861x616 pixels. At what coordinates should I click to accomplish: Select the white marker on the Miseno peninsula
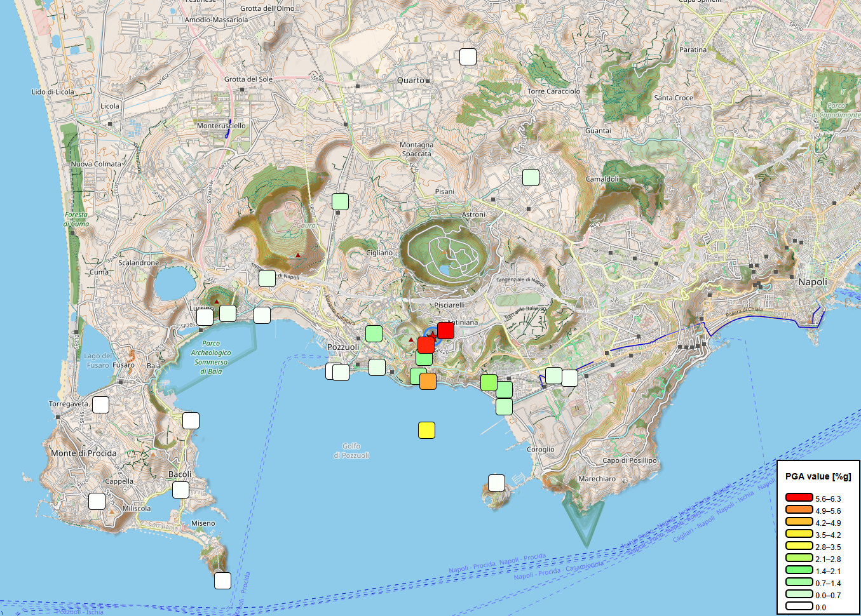222,580
